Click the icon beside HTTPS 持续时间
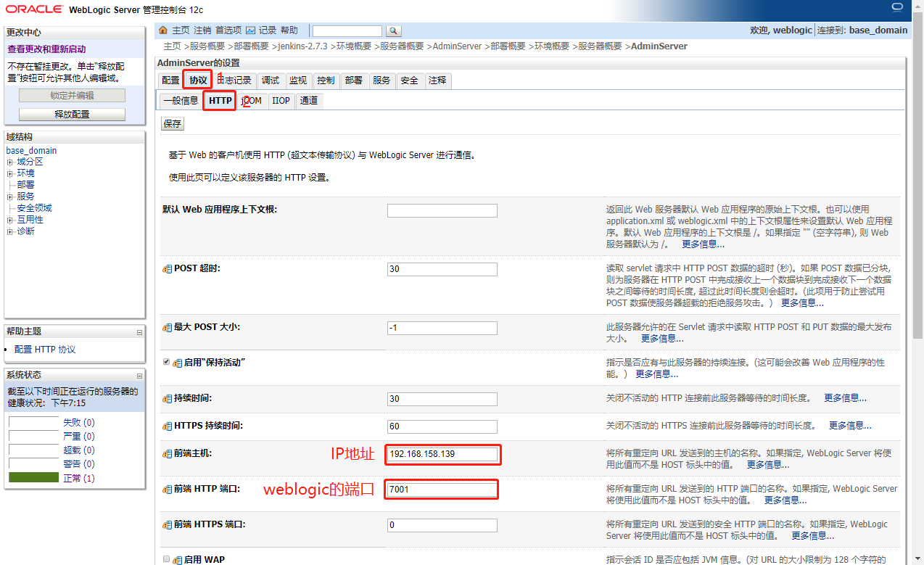This screenshot has width=924, height=565. pos(167,426)
